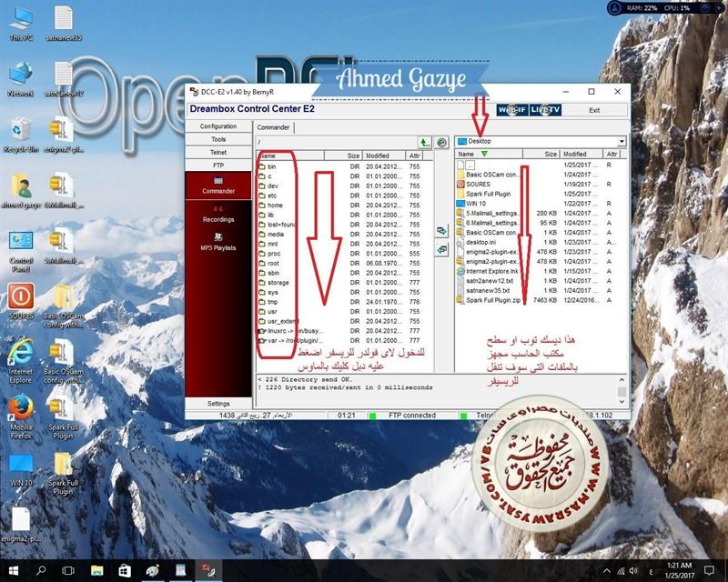Viewport: 728px width, 582px height.
Task: Select the usr folder in remote list
Action: click(345, 311)
